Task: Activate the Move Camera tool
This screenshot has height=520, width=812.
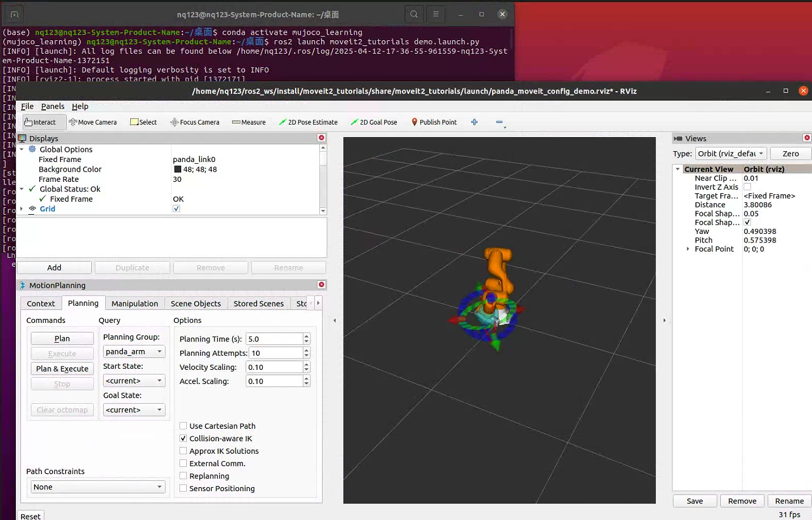Action: [x=93, y=122]
